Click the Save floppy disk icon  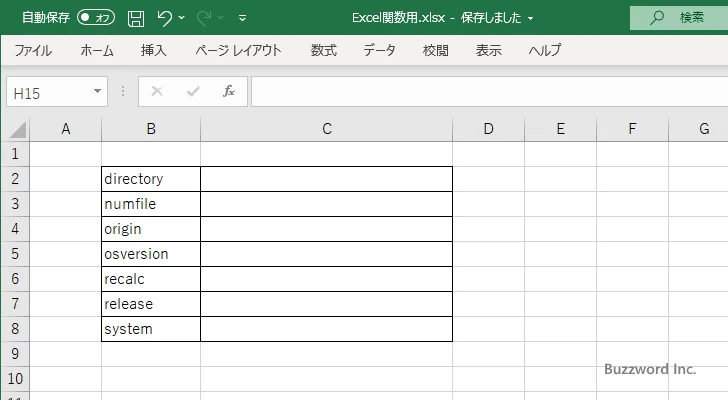point(136,18)
